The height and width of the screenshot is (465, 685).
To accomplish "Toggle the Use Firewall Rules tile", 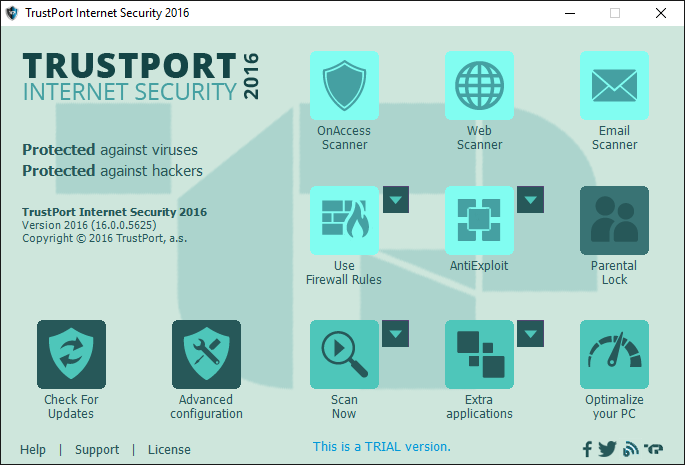I will point(344,220).
